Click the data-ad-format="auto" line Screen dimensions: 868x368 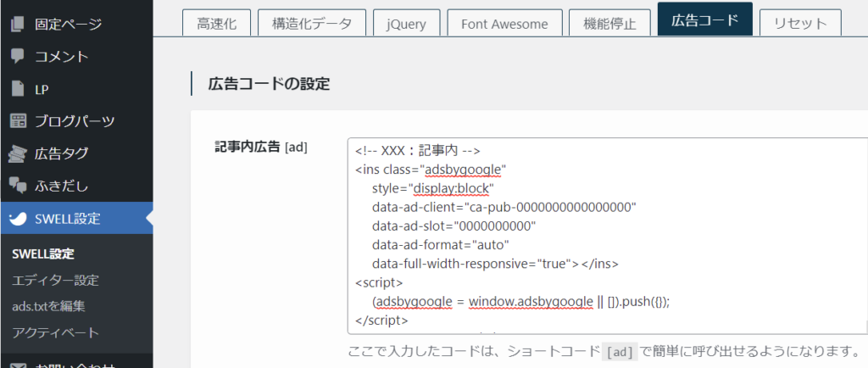coord(441,244)
